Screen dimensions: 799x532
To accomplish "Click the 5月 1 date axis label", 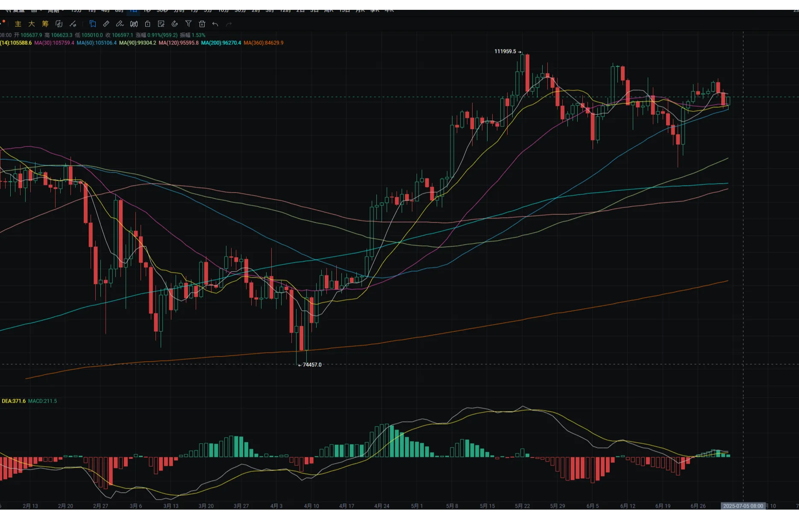I will pos(417,506).
